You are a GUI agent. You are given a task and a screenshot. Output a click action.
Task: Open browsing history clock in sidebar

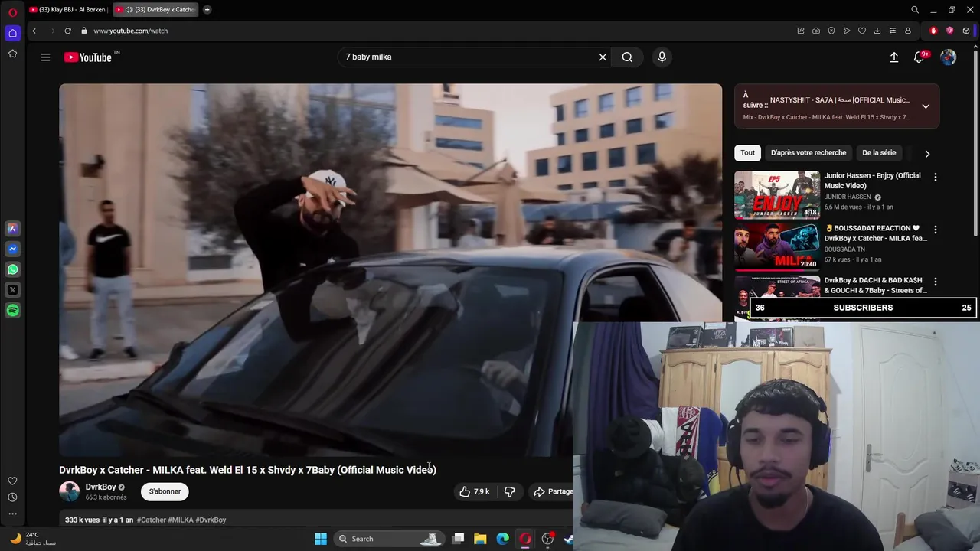12,497
